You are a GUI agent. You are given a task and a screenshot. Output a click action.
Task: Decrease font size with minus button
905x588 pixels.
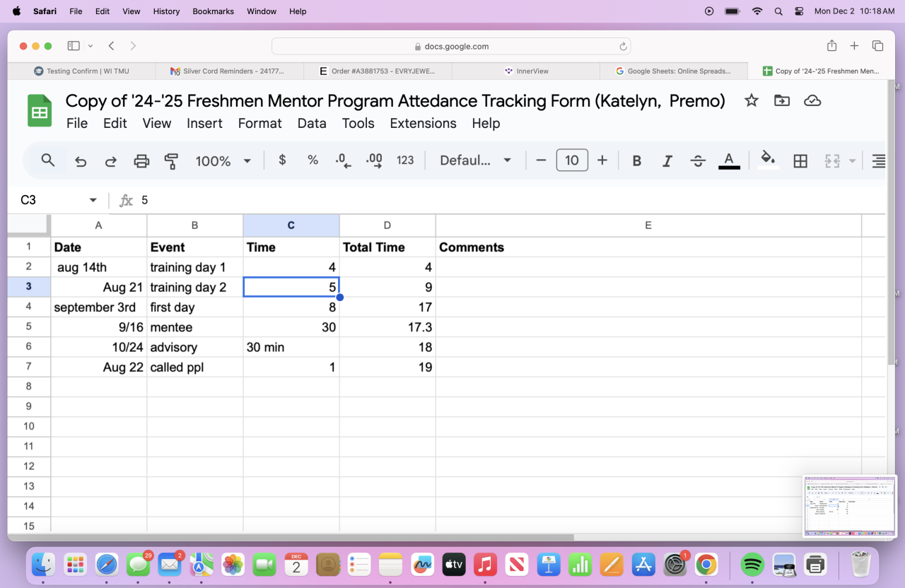pyautogui.click(x=542, y=160)
